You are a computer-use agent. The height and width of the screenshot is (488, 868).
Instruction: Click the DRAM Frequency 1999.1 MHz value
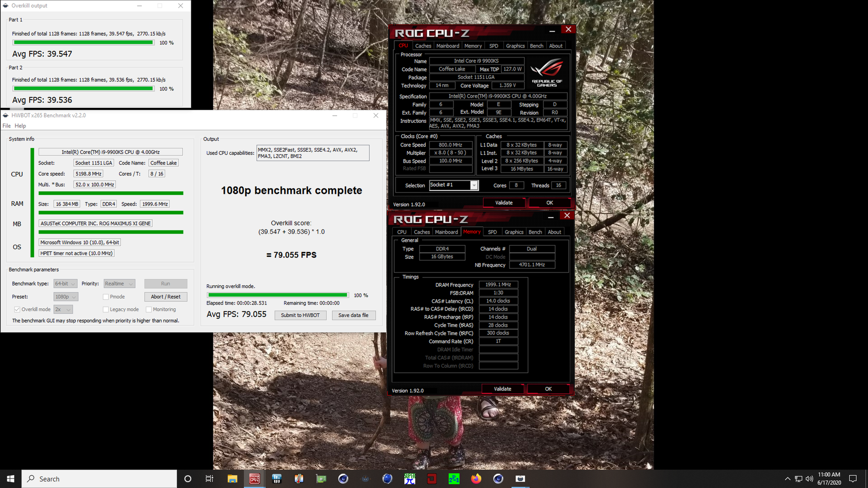click(498, 285)
